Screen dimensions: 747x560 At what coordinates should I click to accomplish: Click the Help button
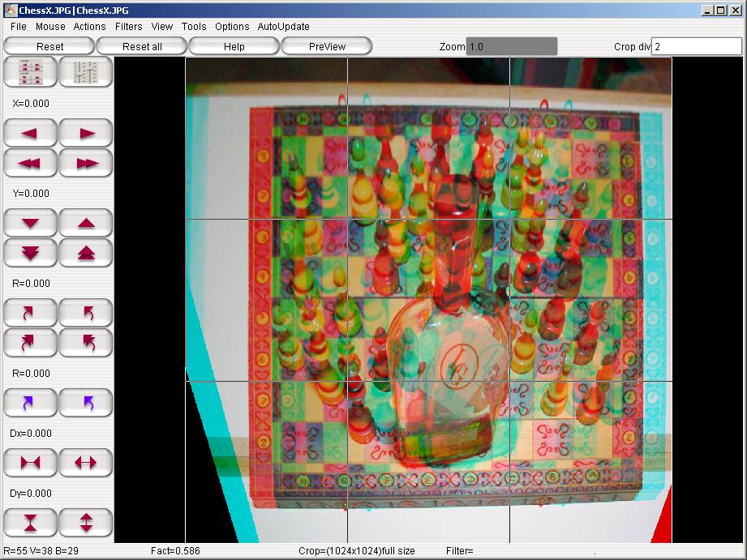click(234, 47)
